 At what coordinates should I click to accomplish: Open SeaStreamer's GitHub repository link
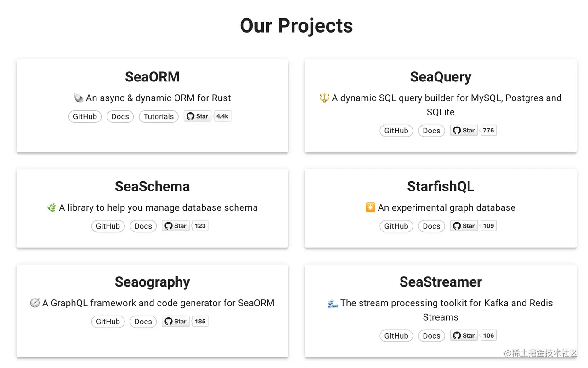click(x=396, y=336)
